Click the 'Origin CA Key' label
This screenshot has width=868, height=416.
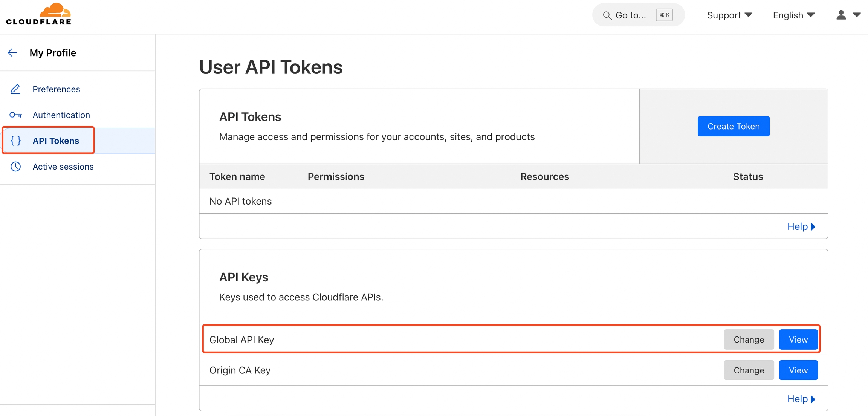click(240, 370)
